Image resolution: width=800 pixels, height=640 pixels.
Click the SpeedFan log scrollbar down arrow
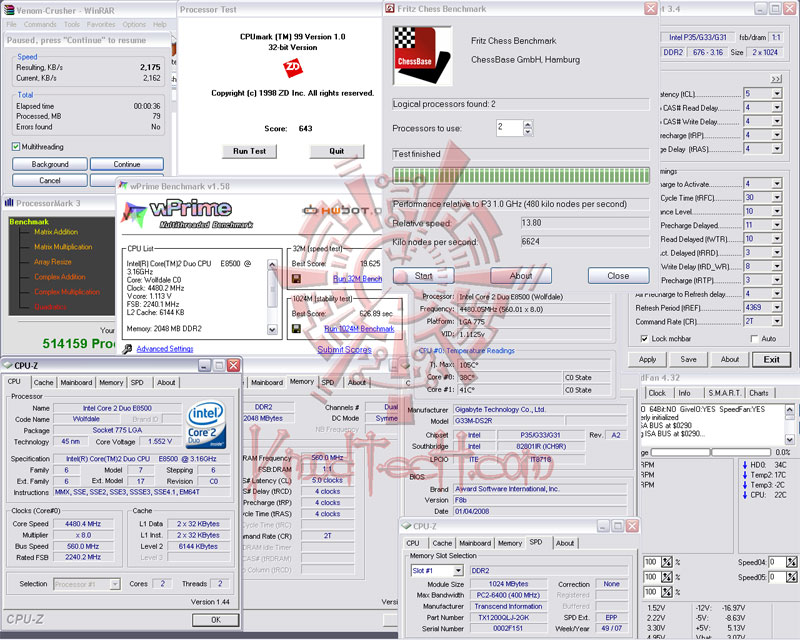[x=790, y=439]
